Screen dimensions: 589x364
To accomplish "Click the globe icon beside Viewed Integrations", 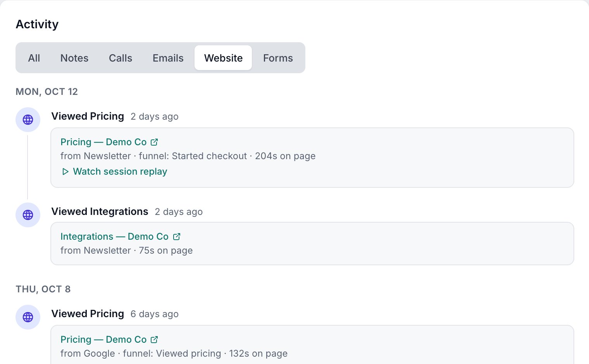I will [28, 215].
